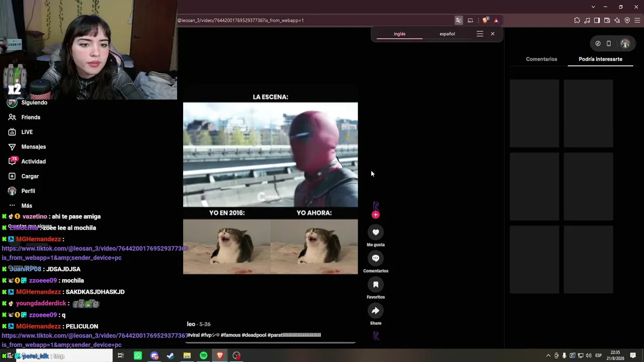
Task: Open Discord from the taskbar
Action: coord(154,356)
